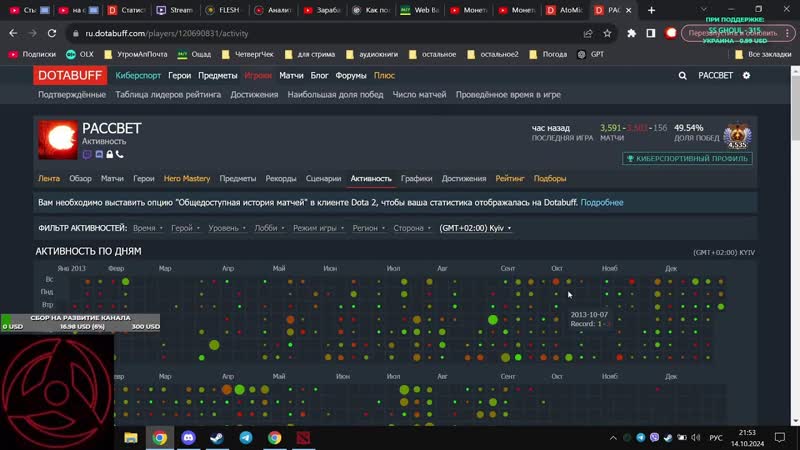Switch to the Обзор profile tab

click(80, 179)
